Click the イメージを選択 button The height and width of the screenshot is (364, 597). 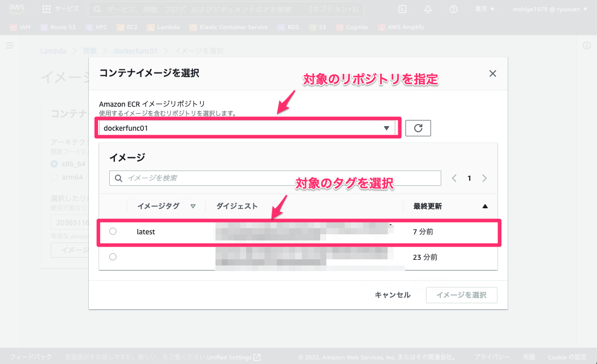[x=462, y=295]
